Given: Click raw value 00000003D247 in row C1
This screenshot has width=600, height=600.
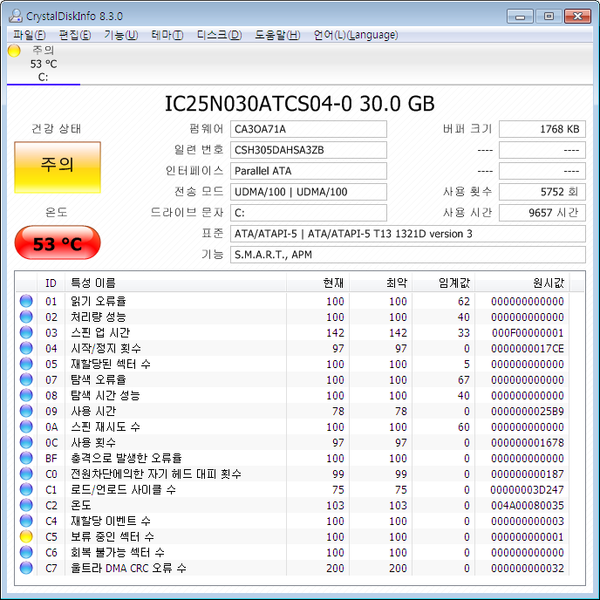Looking at the screenshot, I should tap(527, 489).
